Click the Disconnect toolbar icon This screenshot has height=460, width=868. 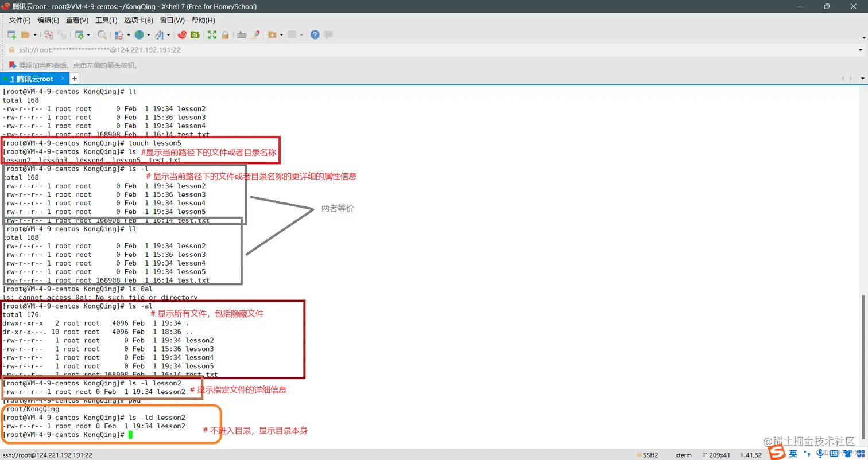click(x=49, y=35)
